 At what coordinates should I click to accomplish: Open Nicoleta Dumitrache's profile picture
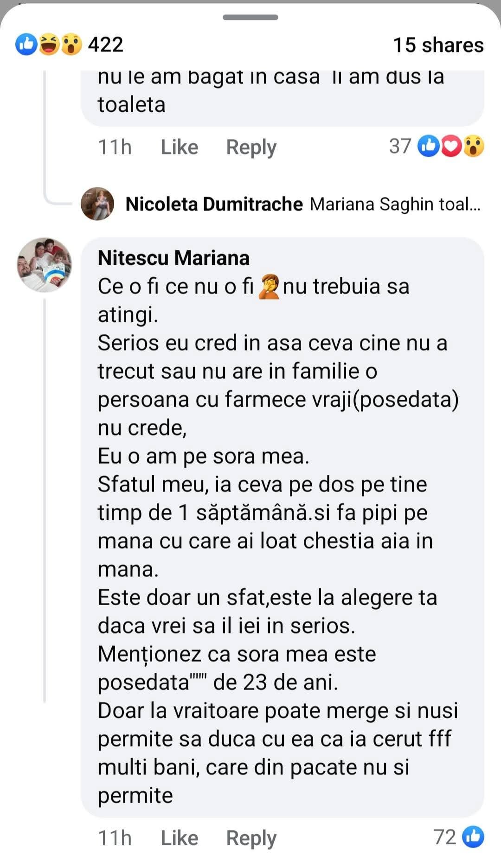(97, 204)
